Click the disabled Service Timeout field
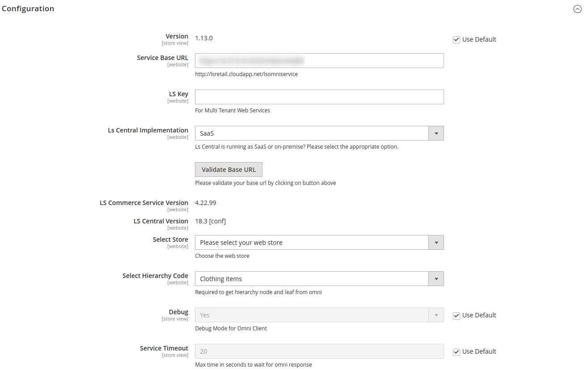This screenshot has width=588, height=372. [319, 351]
